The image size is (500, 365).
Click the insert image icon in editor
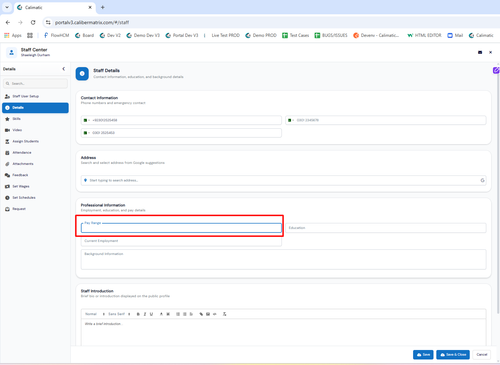point(208,314)
